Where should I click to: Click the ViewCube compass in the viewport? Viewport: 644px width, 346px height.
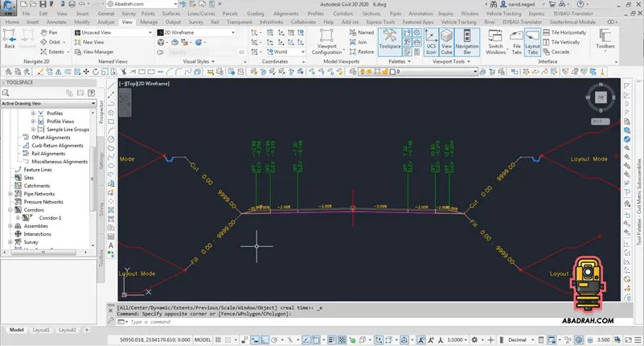601,98
